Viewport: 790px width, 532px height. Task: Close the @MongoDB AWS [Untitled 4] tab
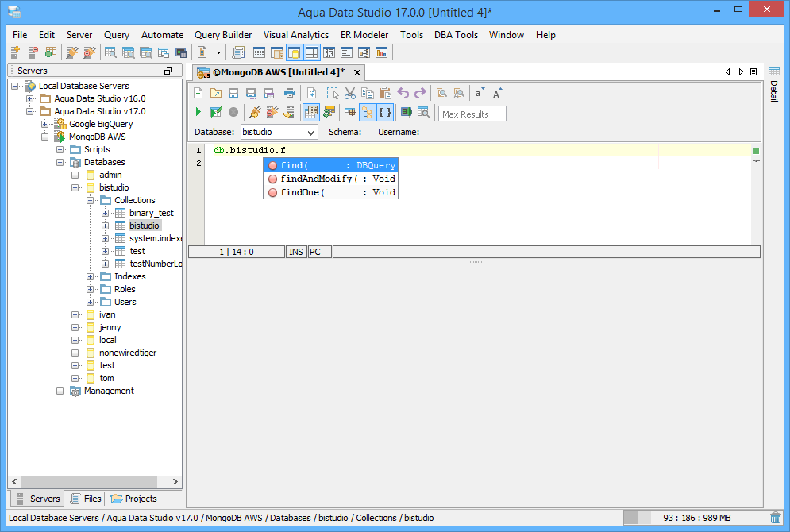(x=357, y=72)
